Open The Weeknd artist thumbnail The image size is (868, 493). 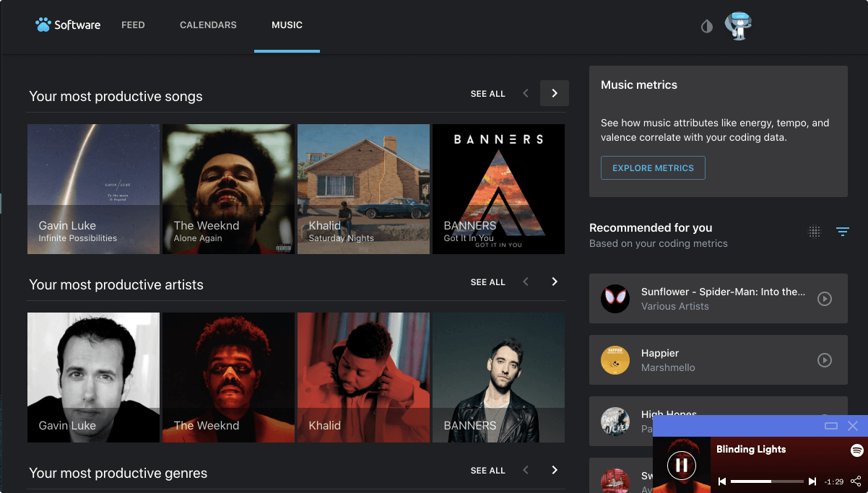228,377
